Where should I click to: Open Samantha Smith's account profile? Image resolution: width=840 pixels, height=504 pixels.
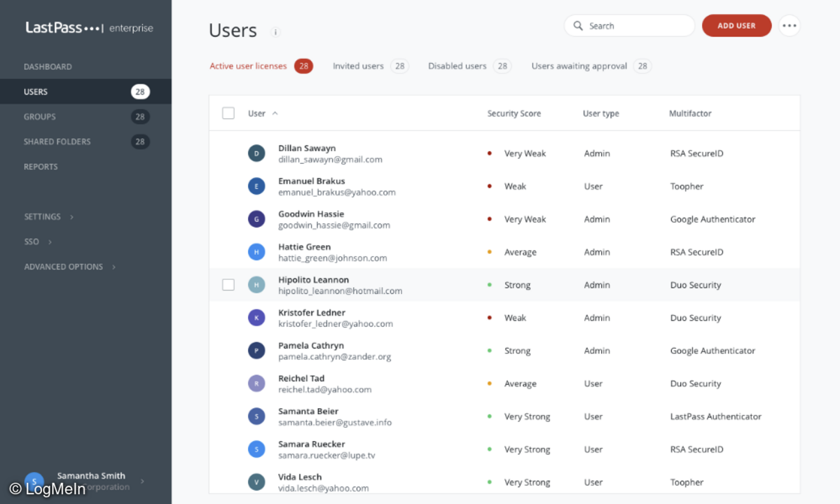tap(85, 481)
